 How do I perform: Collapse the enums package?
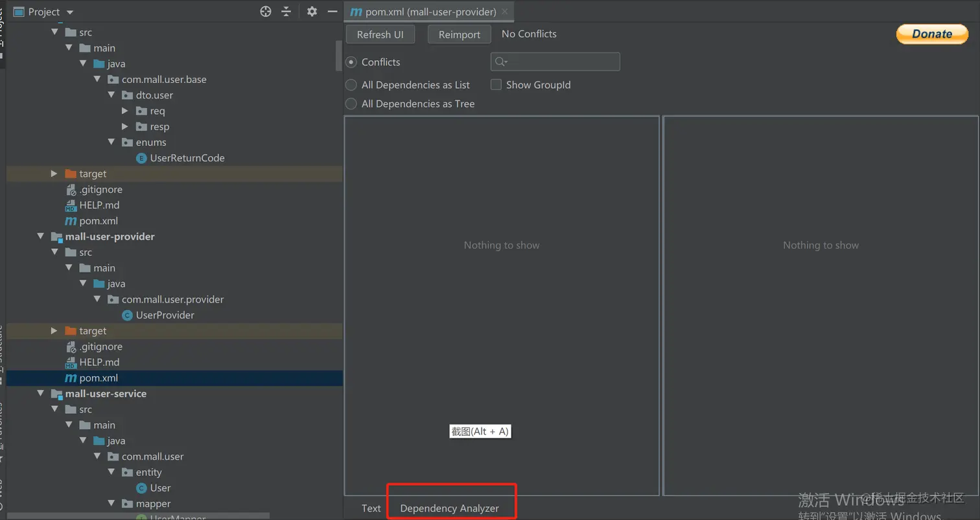coord(111,142)
